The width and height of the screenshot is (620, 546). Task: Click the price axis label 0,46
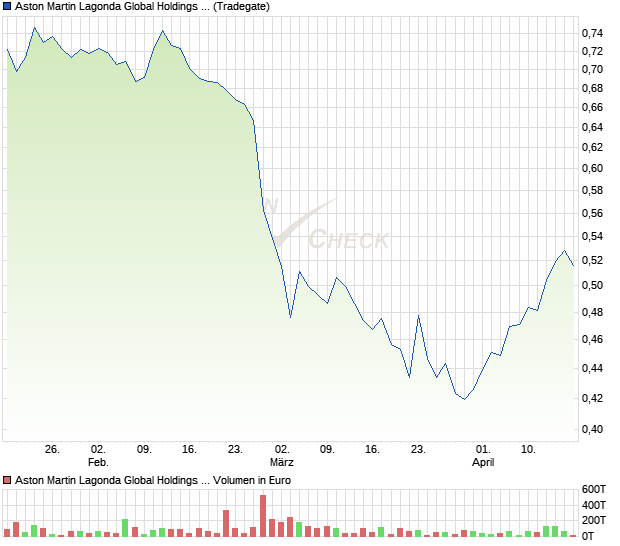(592, 339)
